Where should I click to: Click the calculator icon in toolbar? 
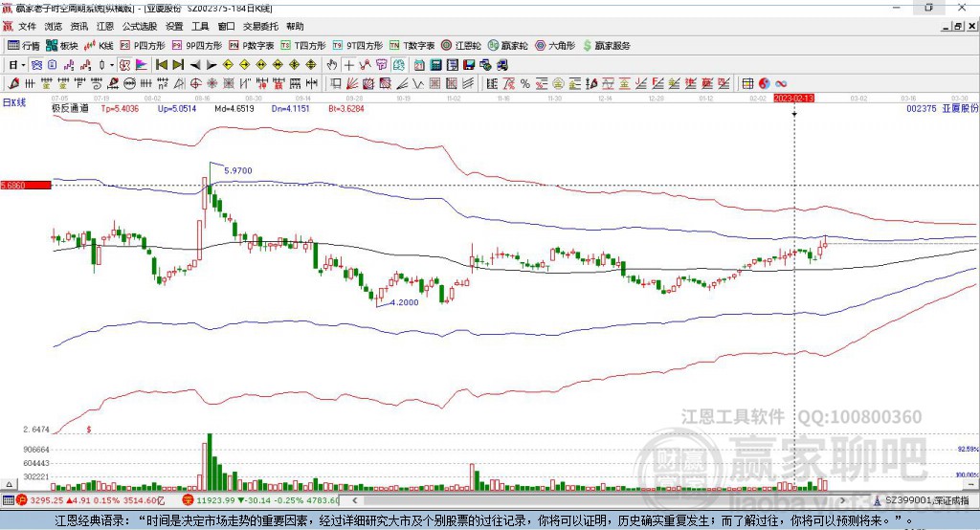point(435,64)
